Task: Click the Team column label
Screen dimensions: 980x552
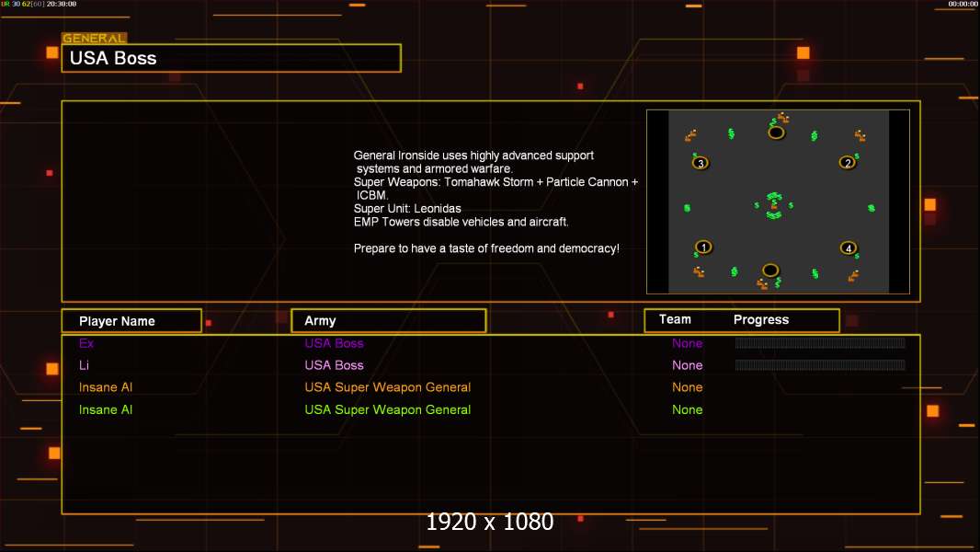Action: pyautogui.click(x=675, y=319)
